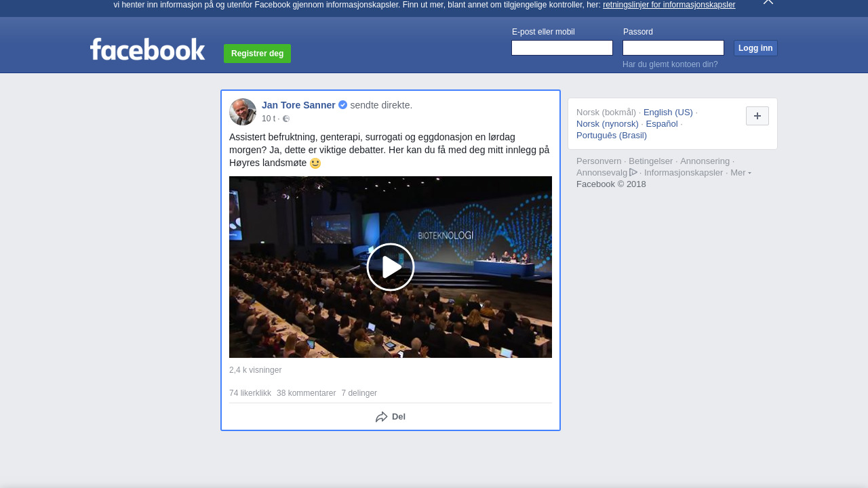The image size is (868, 488).
Task: Open the Annonsevalg footer link
Action: [601, 173]
